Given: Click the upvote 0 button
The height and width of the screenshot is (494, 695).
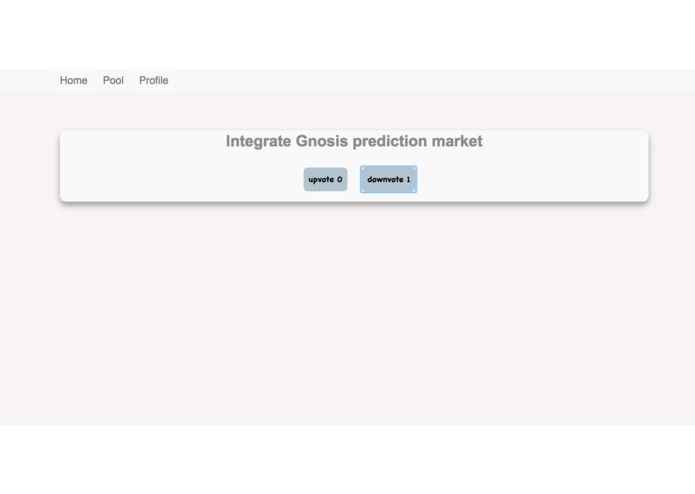Looking at the screenshot, I should 325,179.
